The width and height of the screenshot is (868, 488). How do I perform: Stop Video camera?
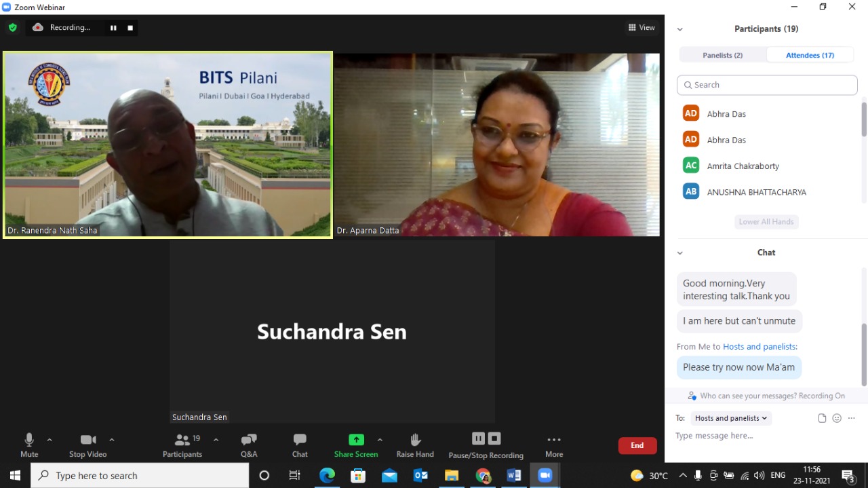(88, 446)
